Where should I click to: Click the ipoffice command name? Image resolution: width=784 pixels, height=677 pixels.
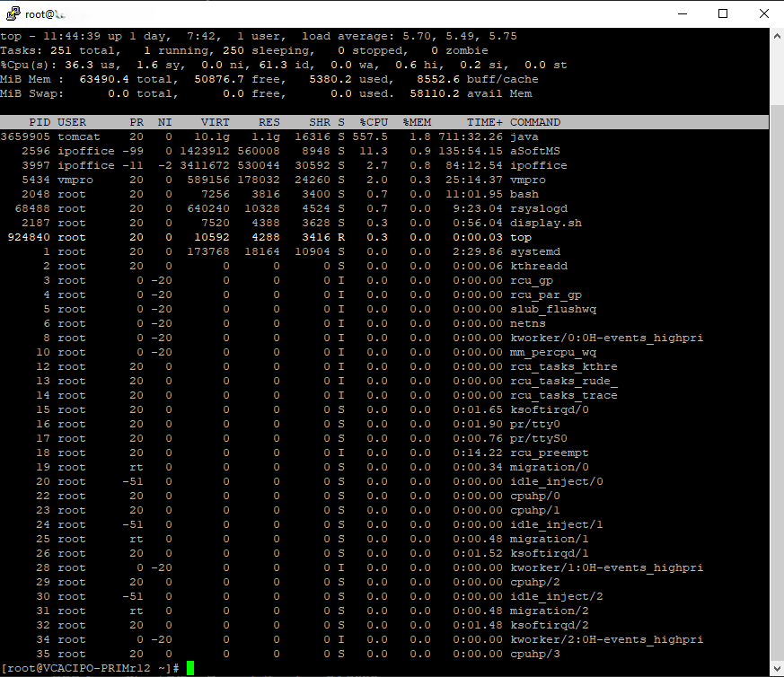pos(539,165)
